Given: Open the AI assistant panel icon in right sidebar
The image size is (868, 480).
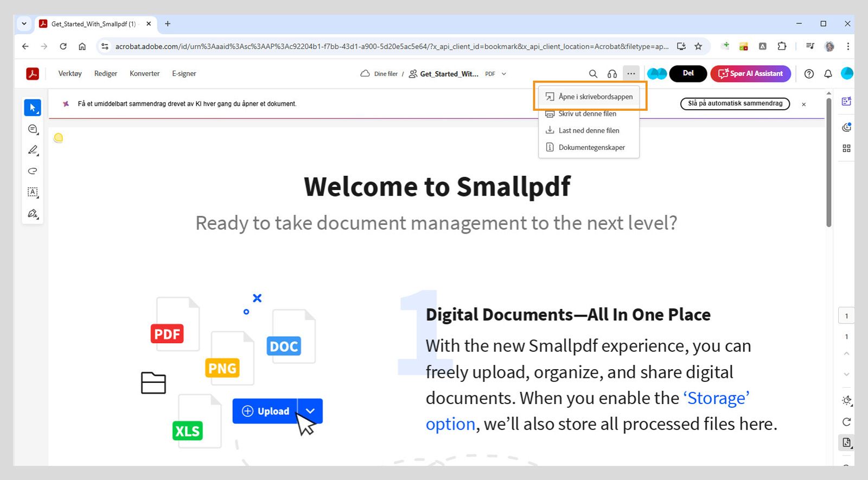Looking at the screenshot, I should (846, 101).
